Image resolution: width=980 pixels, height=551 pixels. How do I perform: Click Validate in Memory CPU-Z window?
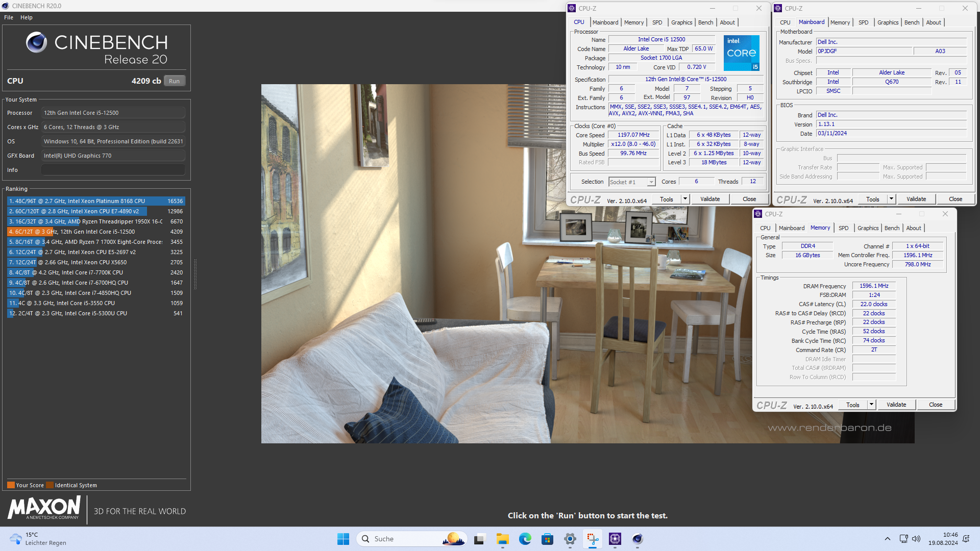pyautogui.click(x=896, y=405)
